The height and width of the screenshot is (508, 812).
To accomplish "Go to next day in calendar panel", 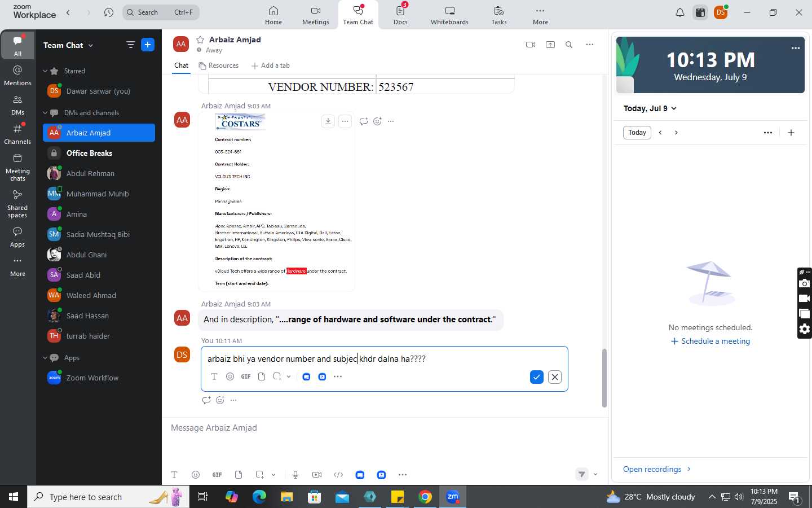I will click(x=676, y=133).
